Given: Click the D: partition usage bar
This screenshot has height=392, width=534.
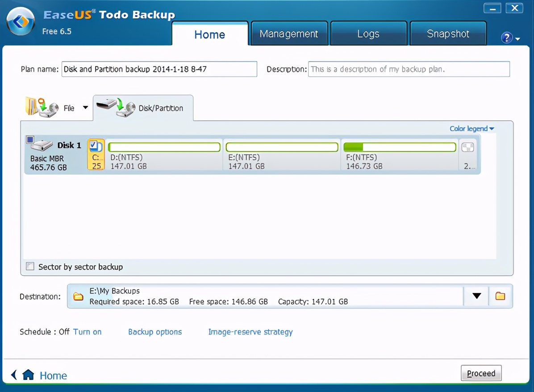Looking at the screenshot, I should point(164,147).
